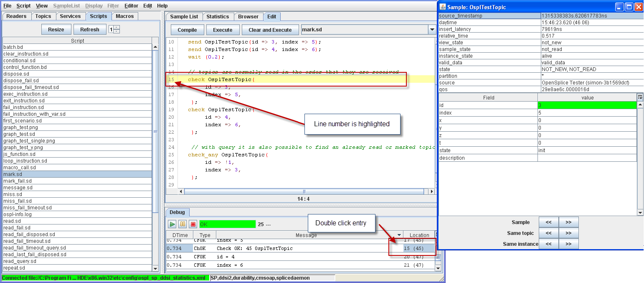This screenshot has width=644, height=283.
Task: Open the Statistics tab
Action: pyautogui.click(x=218, y=17)
